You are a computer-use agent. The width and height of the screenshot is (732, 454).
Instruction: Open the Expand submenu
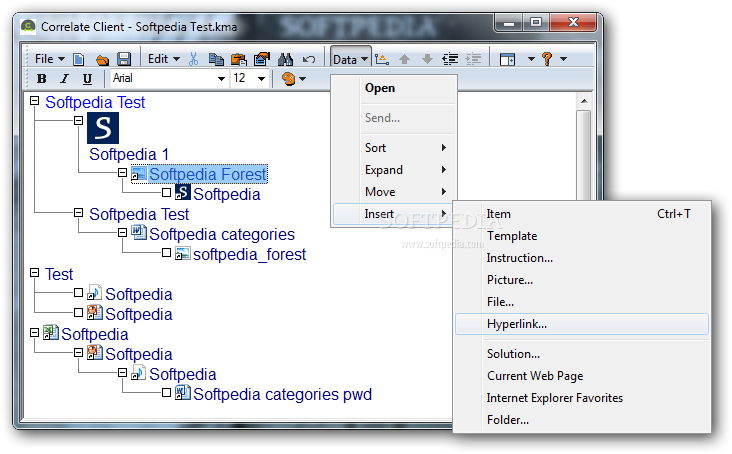tap(394, 170)
